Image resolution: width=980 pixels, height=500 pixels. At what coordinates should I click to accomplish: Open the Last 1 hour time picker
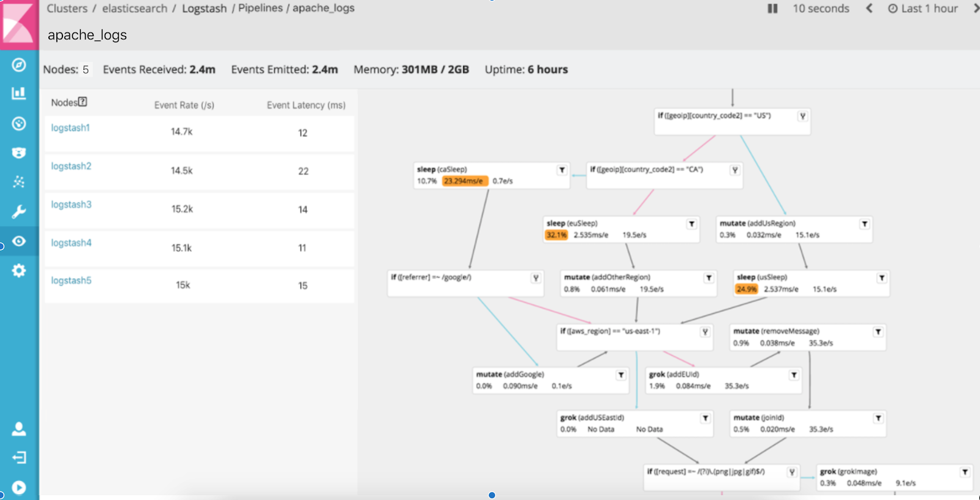pyautogui.click(x=923, y=9)
